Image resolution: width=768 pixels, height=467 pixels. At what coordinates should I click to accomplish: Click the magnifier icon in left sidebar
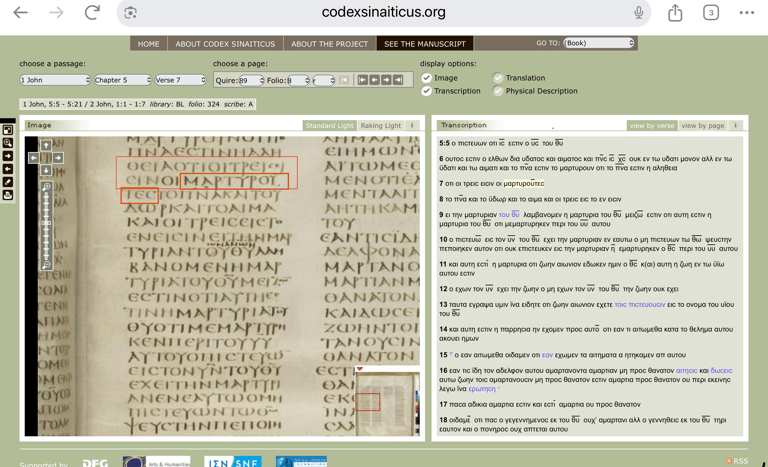pyautogui.click(x=8, y=143)
